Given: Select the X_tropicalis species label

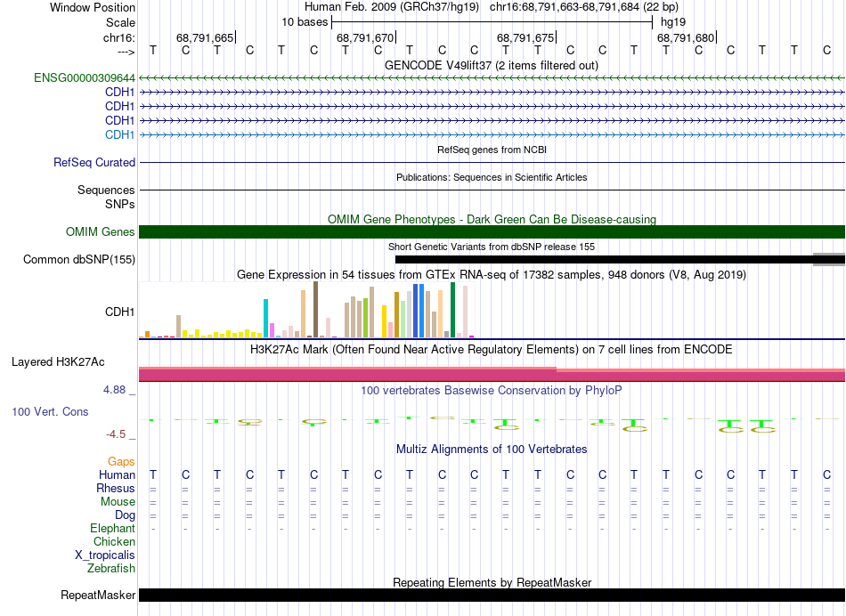Looking at the screenshot, I should click(105, 555).
